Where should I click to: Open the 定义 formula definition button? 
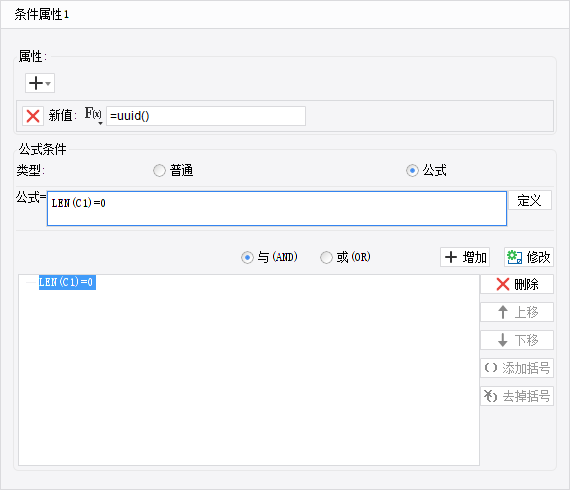tap(530, 200)
